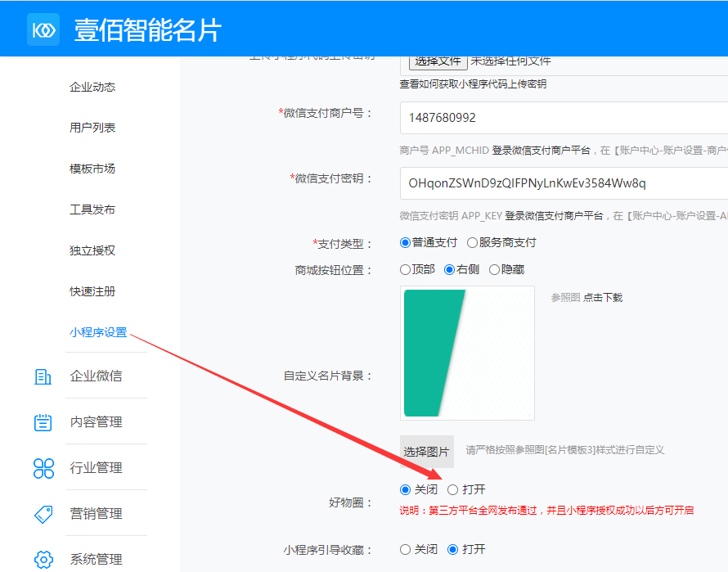Select 小程序设置 menu item
The width and height of the screenshot is (728, 572).
[x=98, y=332]
